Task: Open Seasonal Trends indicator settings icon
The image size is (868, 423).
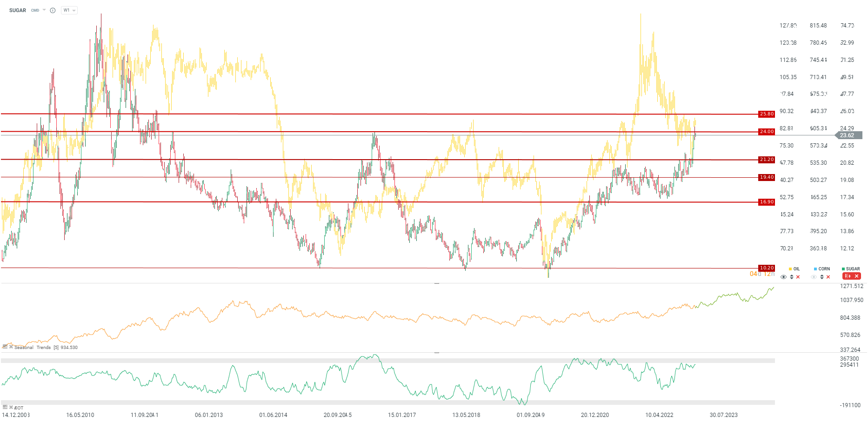Action: [x=5, y=347]
